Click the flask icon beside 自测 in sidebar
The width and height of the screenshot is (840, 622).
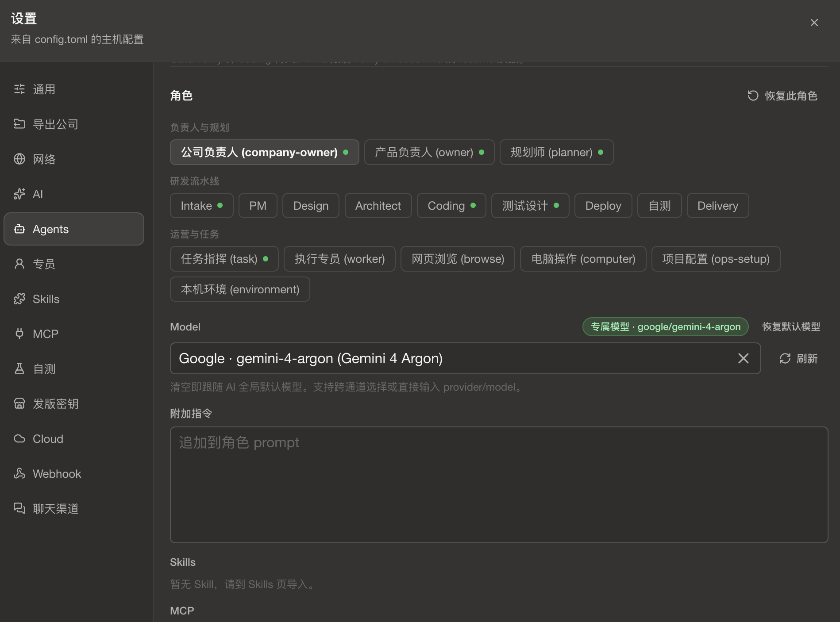click(x=19, y=369)
